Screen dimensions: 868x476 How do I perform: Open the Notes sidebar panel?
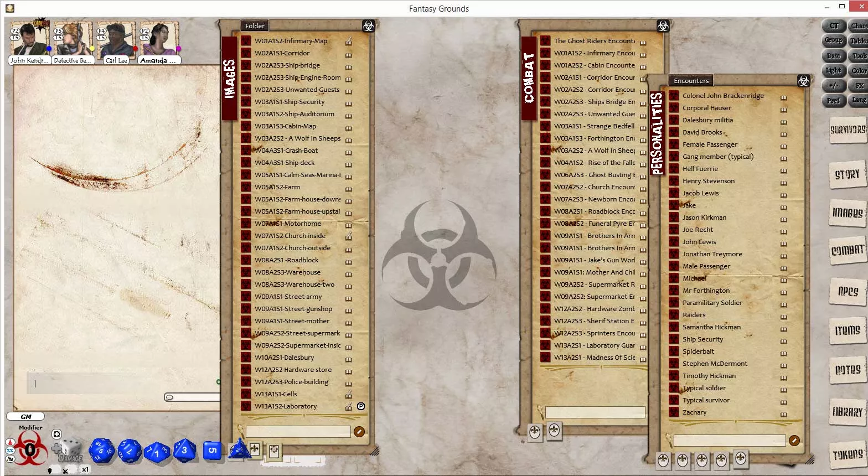click(848, 370)
